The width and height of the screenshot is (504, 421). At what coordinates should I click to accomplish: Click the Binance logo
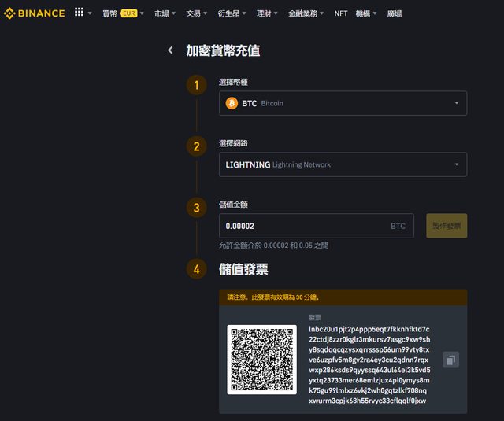point(35,13)
